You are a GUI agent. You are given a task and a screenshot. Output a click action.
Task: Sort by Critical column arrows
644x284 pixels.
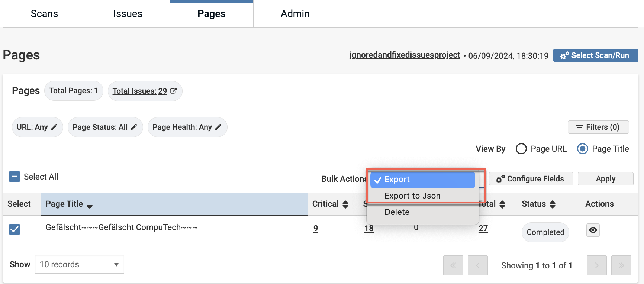(345, 204)
